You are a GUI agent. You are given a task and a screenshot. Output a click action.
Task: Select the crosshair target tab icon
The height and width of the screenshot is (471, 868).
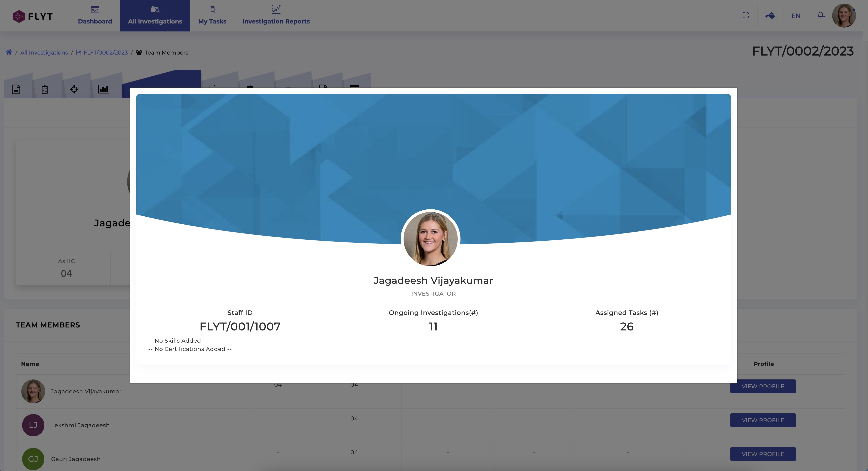click(74, 89)
